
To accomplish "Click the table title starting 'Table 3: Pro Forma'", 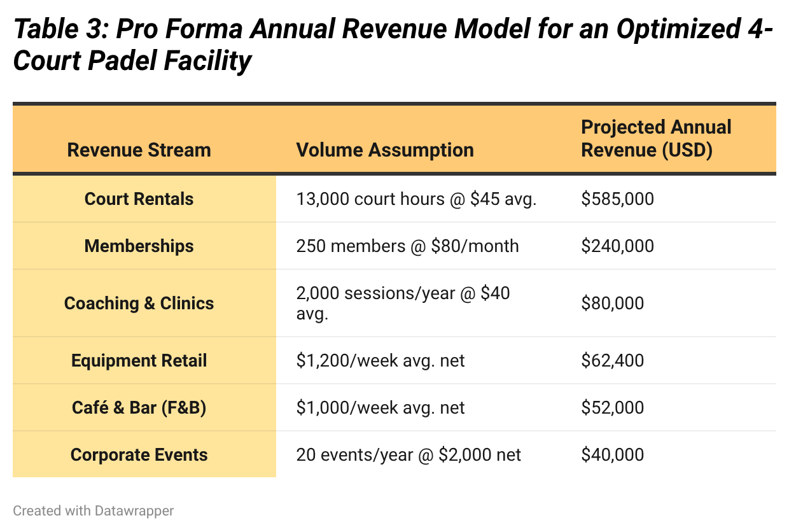I will coord(393,46).
